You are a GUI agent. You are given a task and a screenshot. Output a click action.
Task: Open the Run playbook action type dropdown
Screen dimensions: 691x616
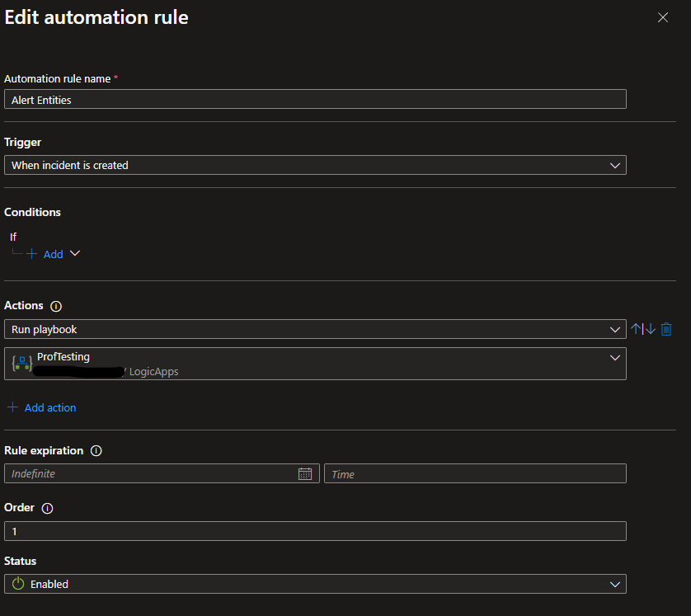(x=614, y=329)
